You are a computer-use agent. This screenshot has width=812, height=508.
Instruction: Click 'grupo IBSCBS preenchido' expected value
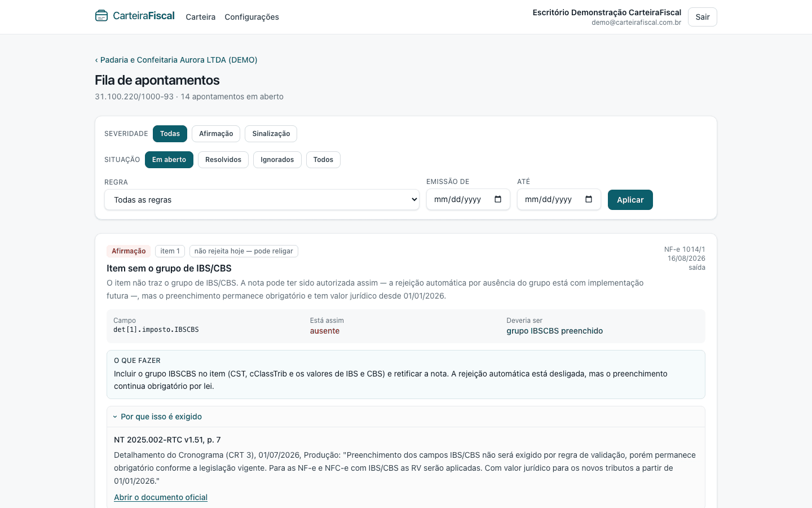554,331
